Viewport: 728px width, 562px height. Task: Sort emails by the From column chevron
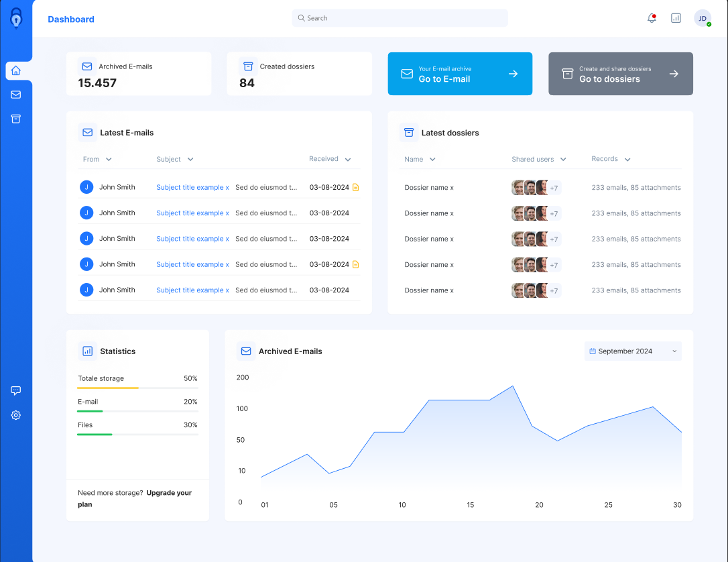pos(109,160)
